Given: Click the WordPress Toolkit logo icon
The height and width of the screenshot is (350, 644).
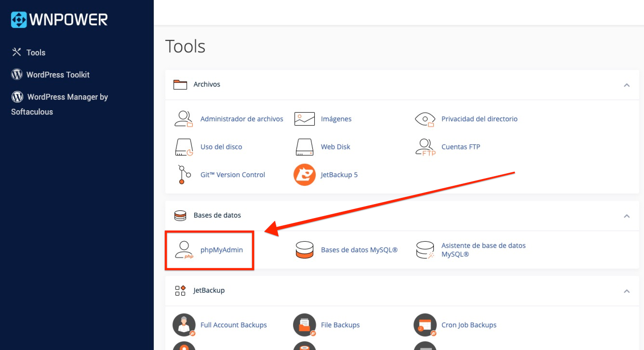Looking at the screenshot, I should [x=17, y=74].
